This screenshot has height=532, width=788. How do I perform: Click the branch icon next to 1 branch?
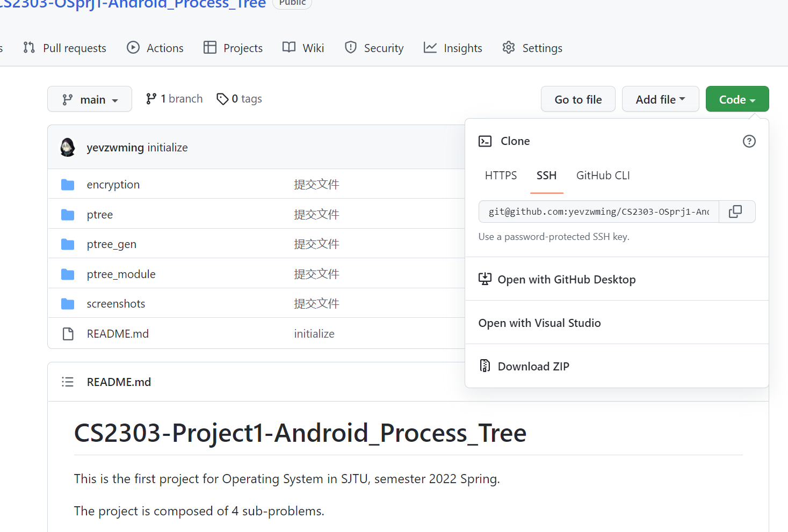click(x=151, y=99)
